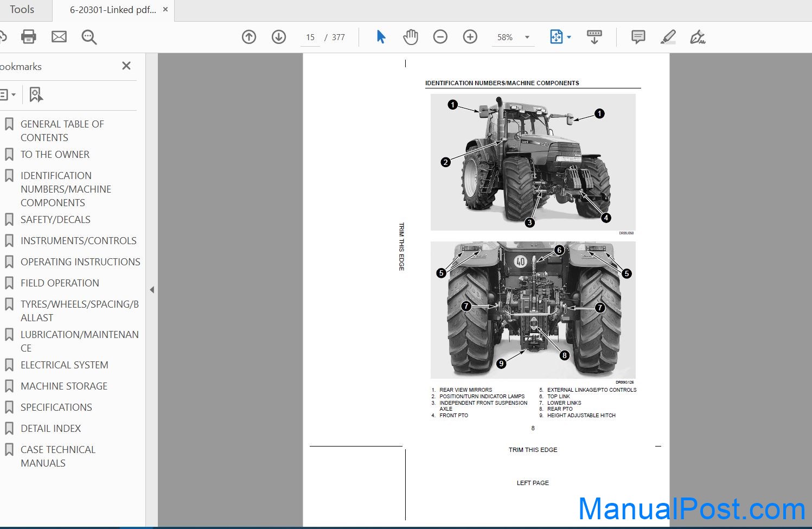Jump to SPECIFICATIONS bookmark
Image resolution: width=812 pixels, height=529 pixels.
(x=56, y=407)
